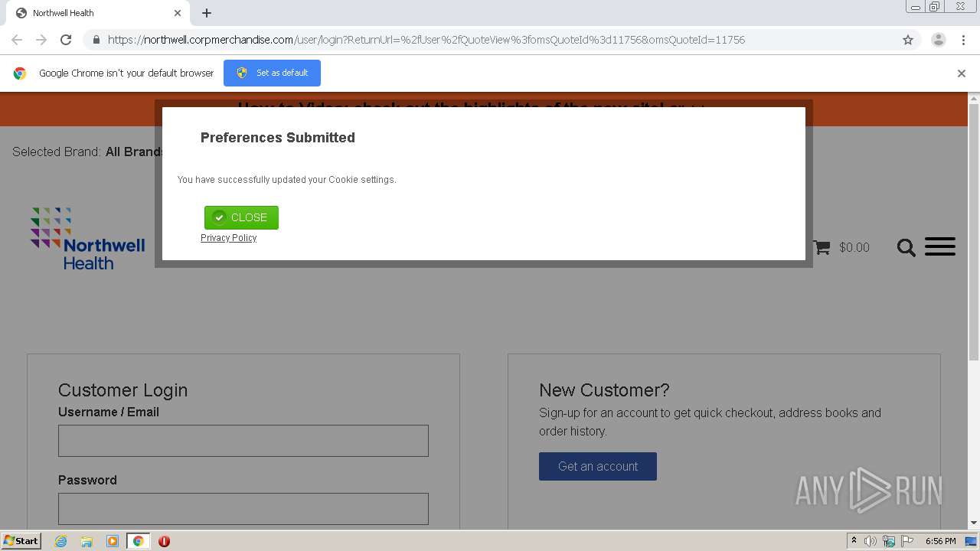Viewport: 980px width, 551px height.
Task: Open Windows Explorer folder icon in taskbar
Action: pyautogui.click(x=87, y=541)
